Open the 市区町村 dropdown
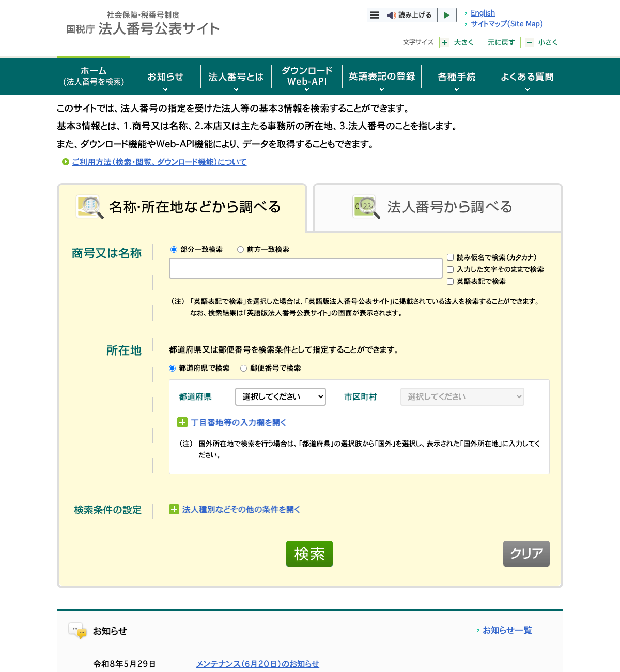The height and width of the screenshot is (672, 620). (x=462, y=396)
